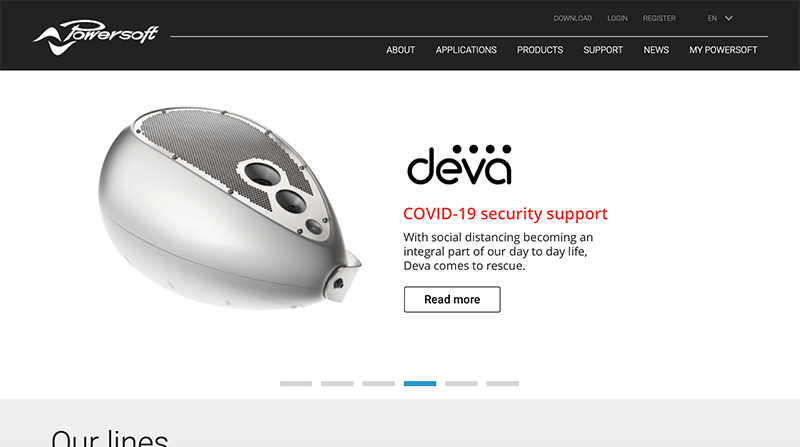The height and width of the screenshot is (447, 800).
Task: Open the PRODUCTS menu
Action: point(540,50)
